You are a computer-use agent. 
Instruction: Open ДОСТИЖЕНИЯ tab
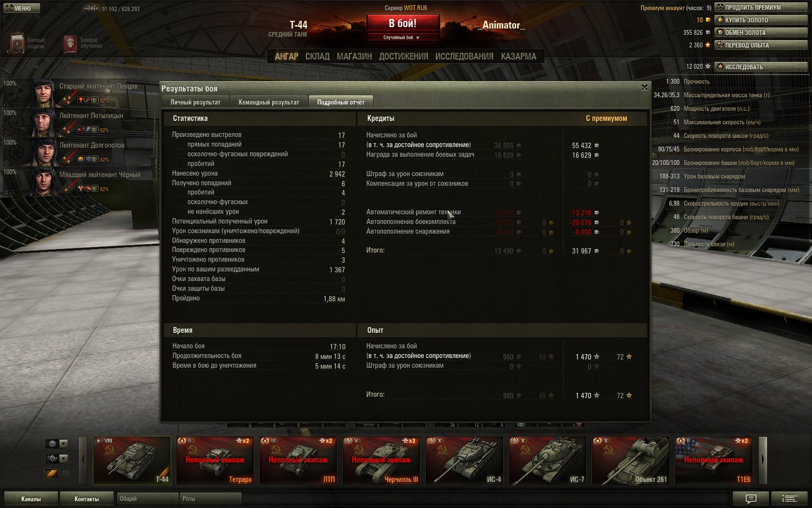(404, 57)
